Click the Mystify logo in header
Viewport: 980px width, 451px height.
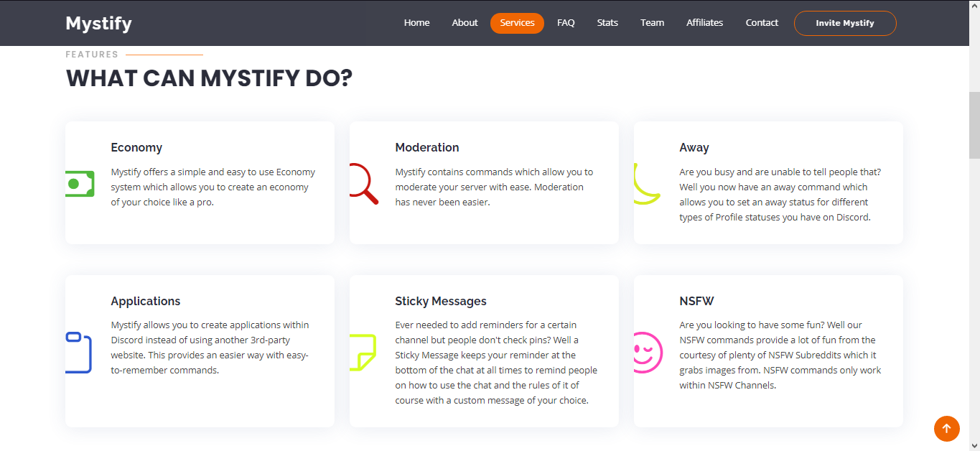pyautogui.click(x=99, y=23)
